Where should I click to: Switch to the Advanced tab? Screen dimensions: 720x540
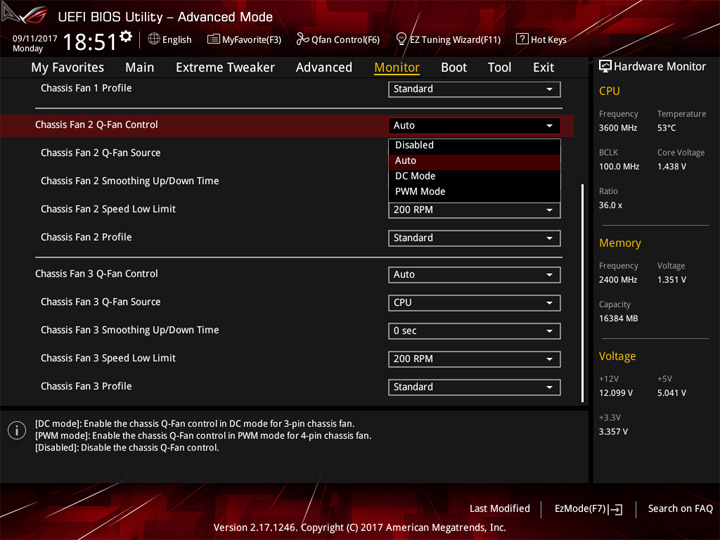(x=324, y=68)
